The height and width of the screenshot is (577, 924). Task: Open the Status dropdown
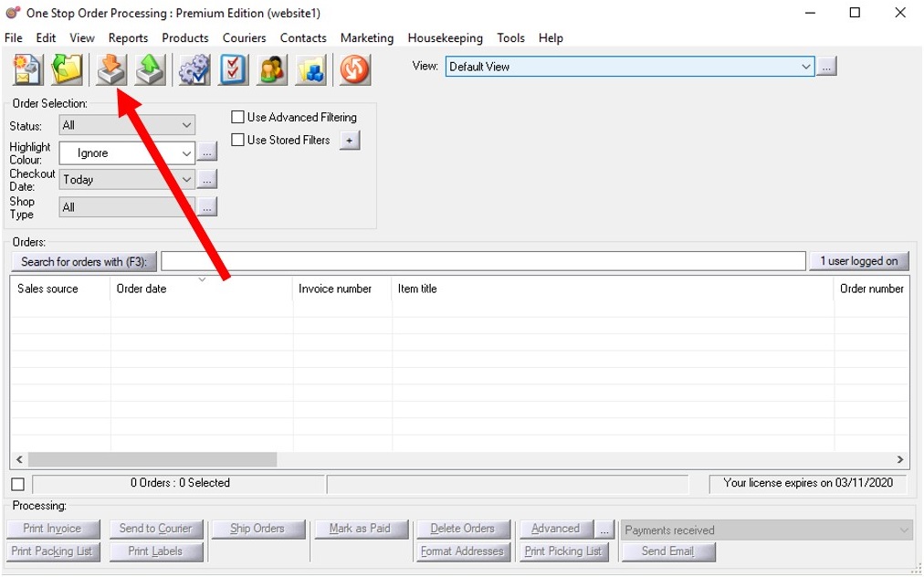click(x=127, y=125)
